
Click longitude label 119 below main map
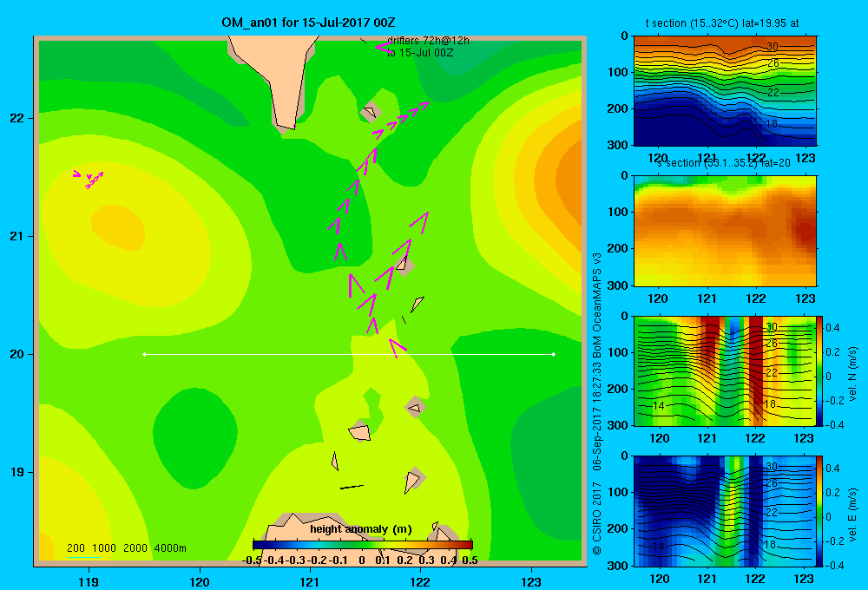click(89, 581)
